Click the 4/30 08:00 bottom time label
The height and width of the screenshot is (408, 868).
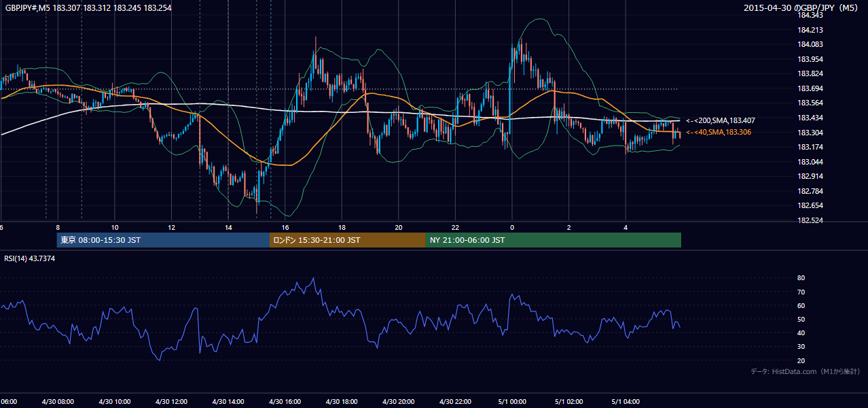click(x=57, y=402)
